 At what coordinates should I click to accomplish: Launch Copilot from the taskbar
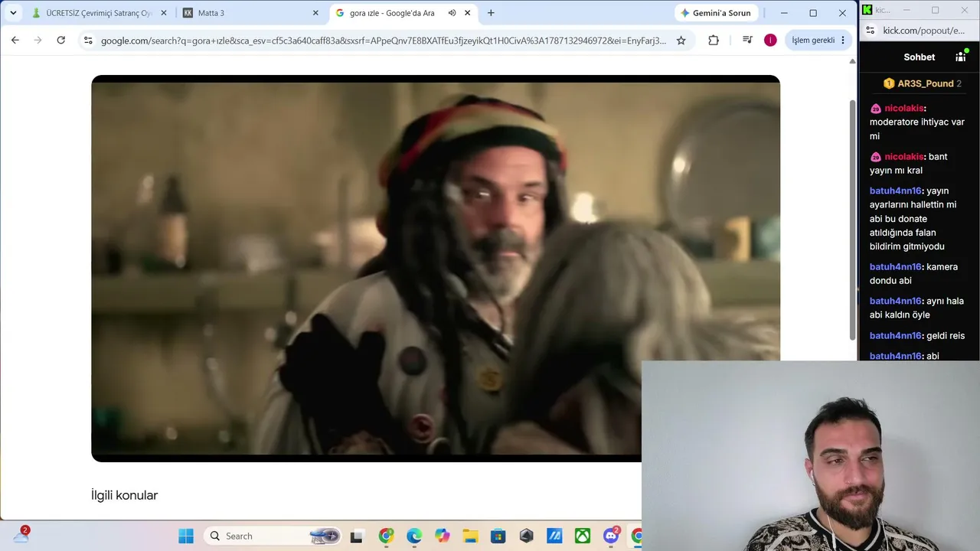click(443, 536)
